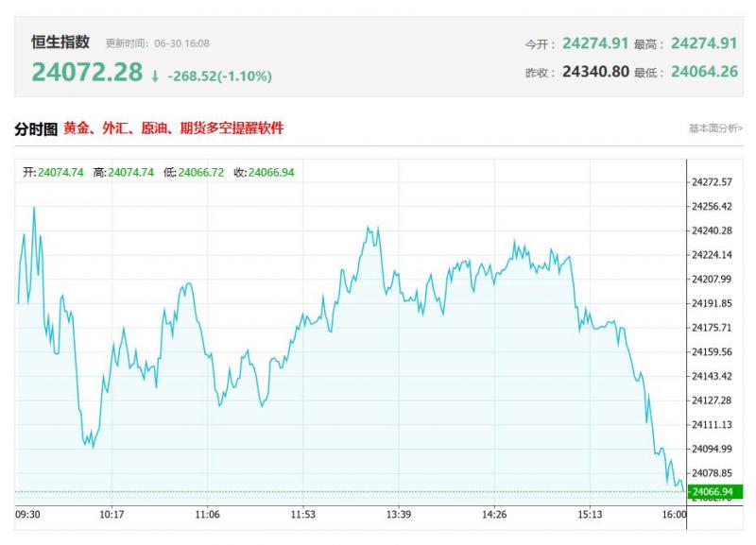
Task: Select the 13:39 time axis label
Action: tap(399, 515)
